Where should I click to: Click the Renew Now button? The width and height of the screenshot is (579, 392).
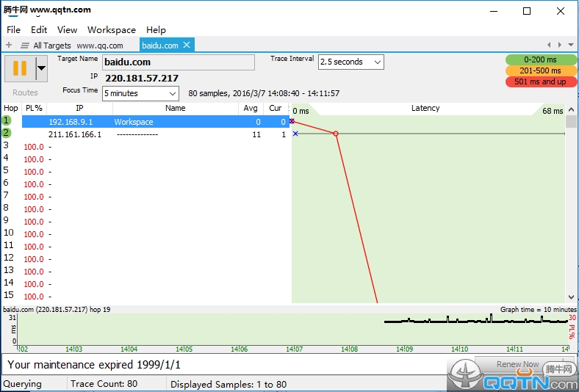(517, 364)
